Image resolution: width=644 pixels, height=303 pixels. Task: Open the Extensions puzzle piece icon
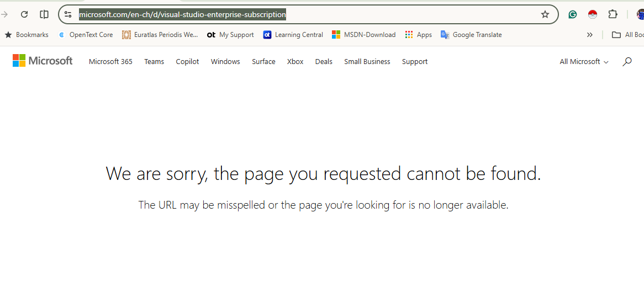pos(613,14)
